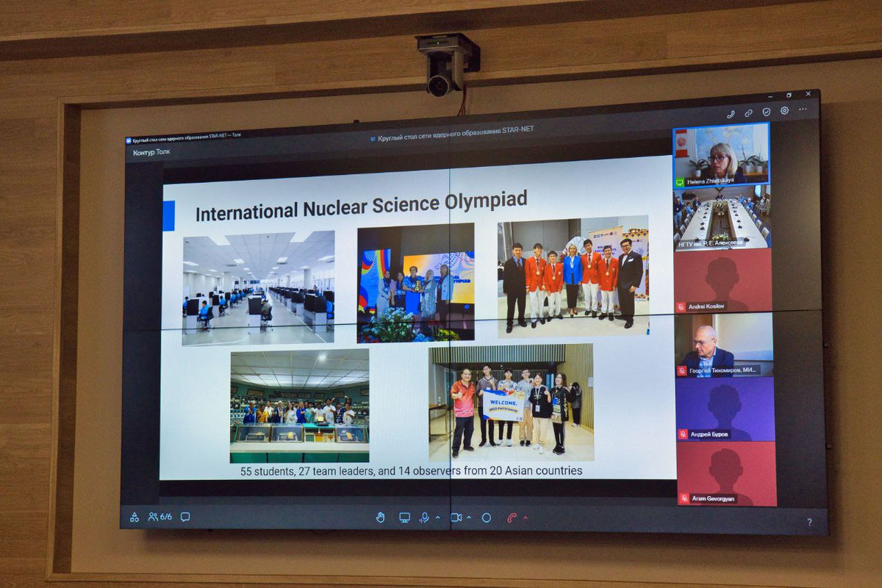Select Helena Zhivitskaya's video tile

pos(721,155)
